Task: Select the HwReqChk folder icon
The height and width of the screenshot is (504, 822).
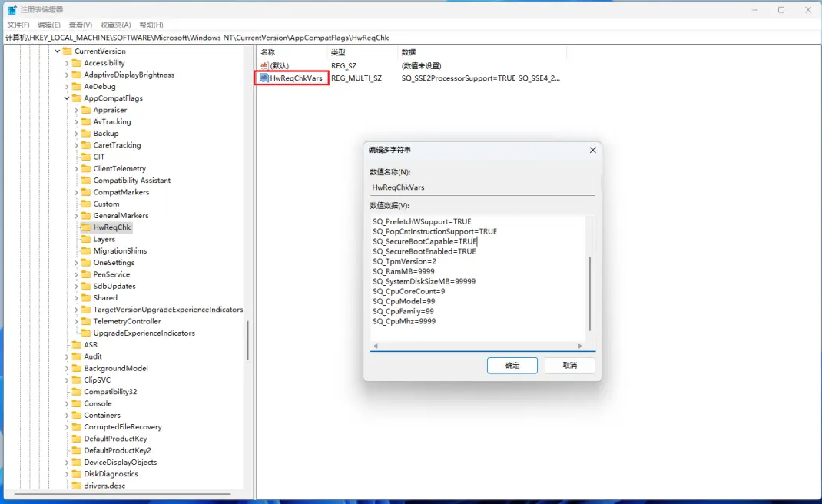Action: coord(86,227)
